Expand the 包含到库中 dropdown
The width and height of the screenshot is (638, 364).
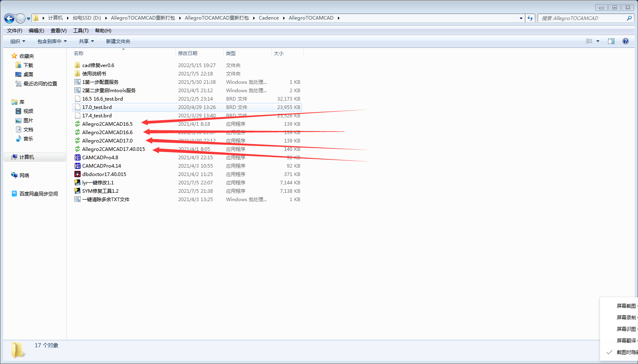coord(52,41)
